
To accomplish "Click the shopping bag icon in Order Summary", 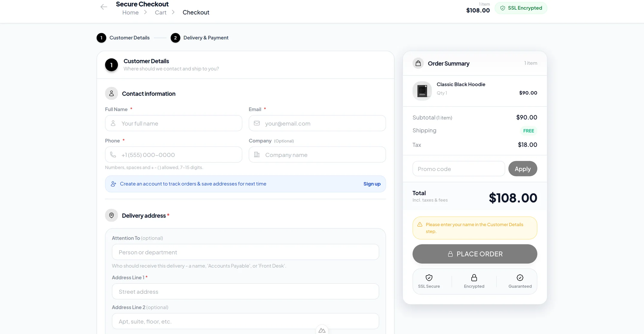I will (x=418, y=63).
